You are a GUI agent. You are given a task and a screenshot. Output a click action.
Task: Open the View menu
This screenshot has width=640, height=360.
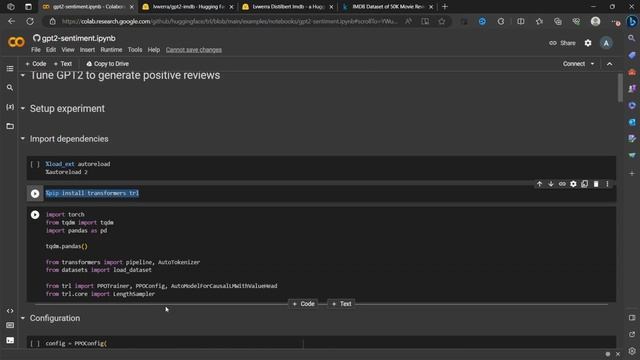coord(68,50)
